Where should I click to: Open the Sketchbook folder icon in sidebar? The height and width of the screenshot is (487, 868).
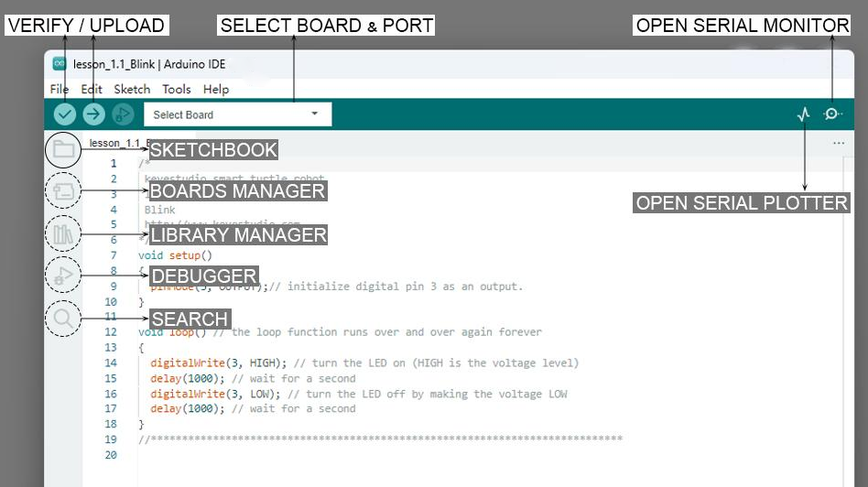pos(63,149)
